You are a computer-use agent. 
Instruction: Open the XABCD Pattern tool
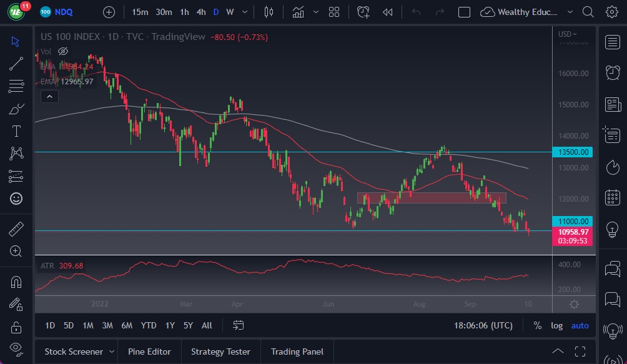pyautogui.click(x=16, y=154)
